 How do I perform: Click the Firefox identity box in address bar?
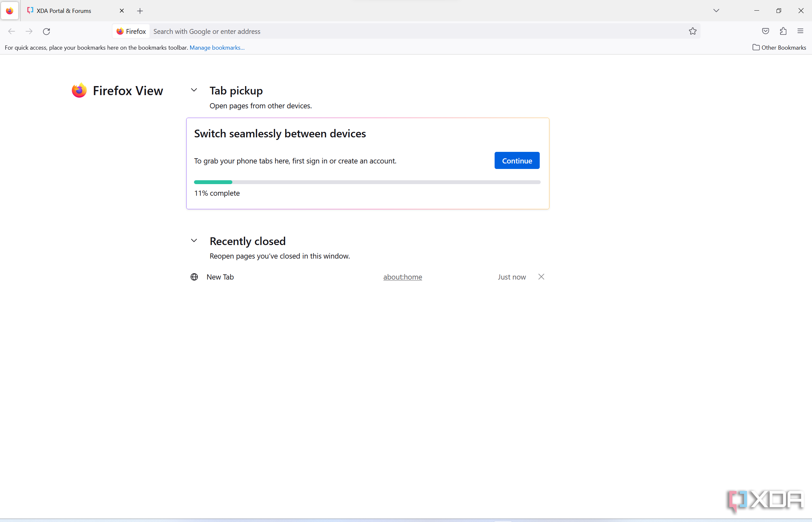click(131, 32)
